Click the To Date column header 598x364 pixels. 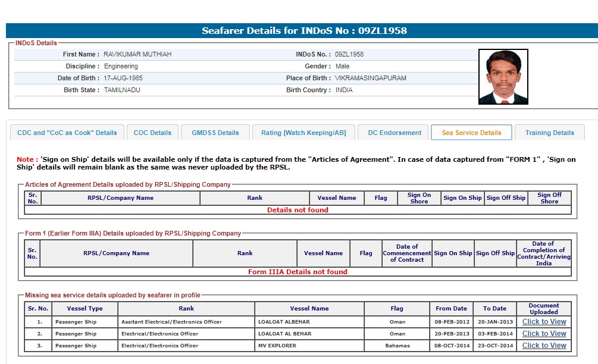click(x=494, y=309)
